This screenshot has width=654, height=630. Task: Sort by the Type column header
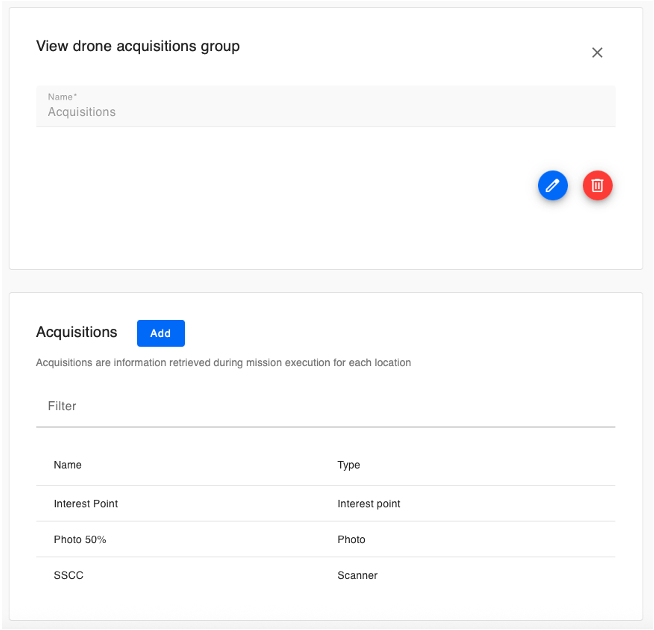[x=349, y=465]
